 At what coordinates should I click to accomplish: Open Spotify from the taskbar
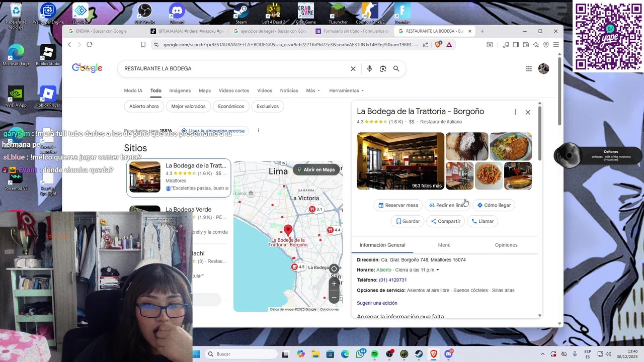tap(375, 354)
